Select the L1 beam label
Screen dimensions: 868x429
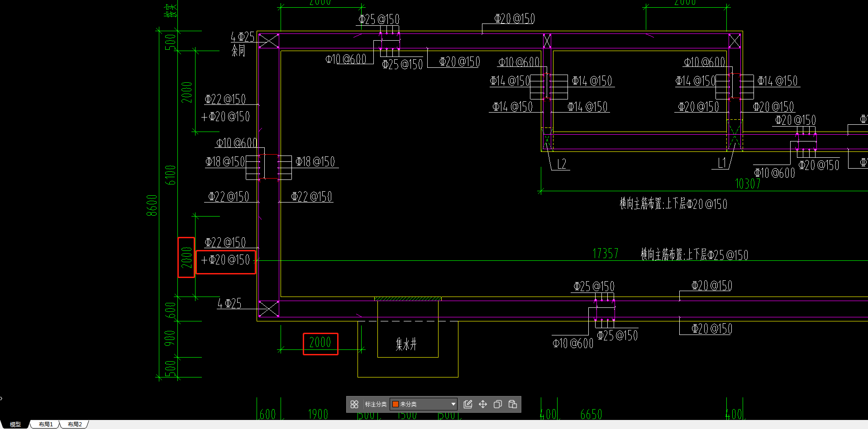[722, 163]
